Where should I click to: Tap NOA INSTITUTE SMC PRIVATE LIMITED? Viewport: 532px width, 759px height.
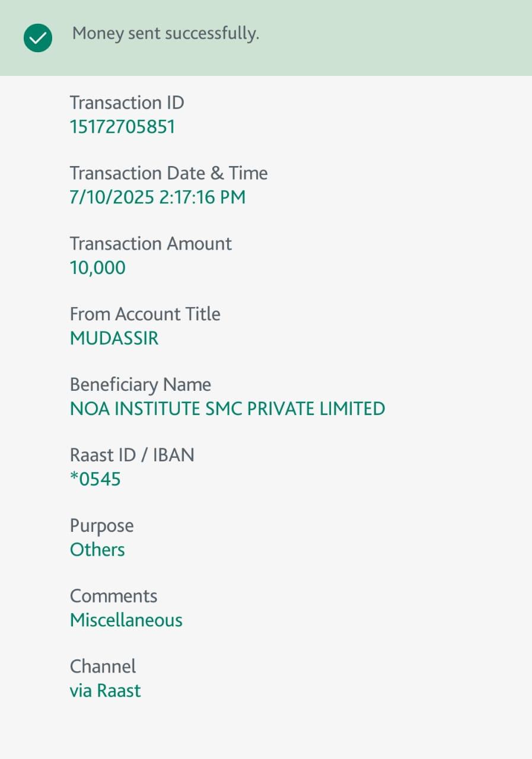point(227,409)
